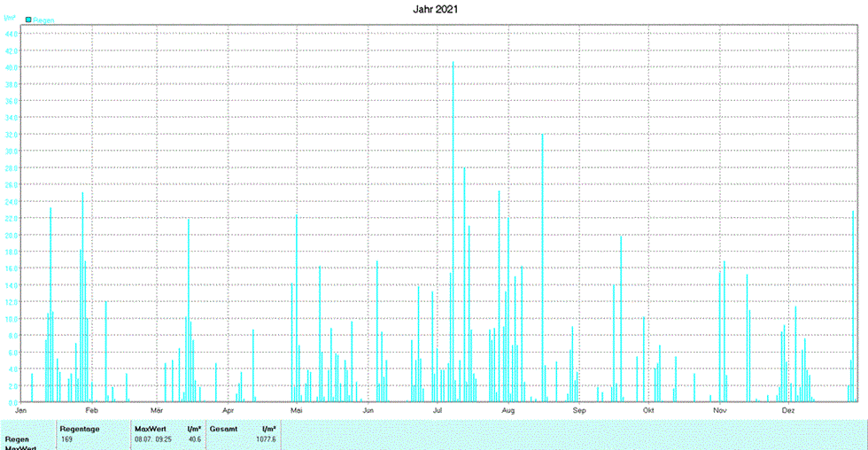
Task: Select the 36.0 y-axis label
Action: point(12,101)
